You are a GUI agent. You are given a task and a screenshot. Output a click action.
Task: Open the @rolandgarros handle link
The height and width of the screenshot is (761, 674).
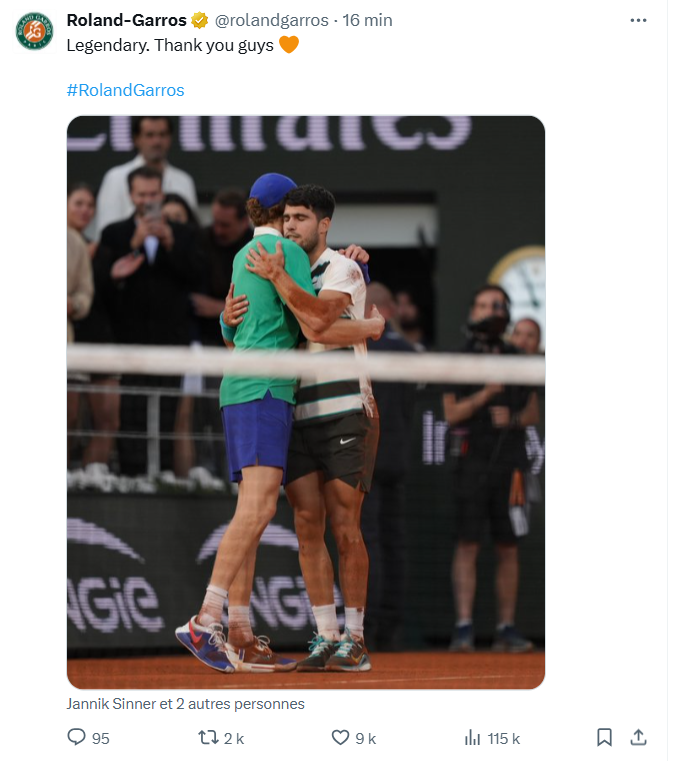pos(271,20)
